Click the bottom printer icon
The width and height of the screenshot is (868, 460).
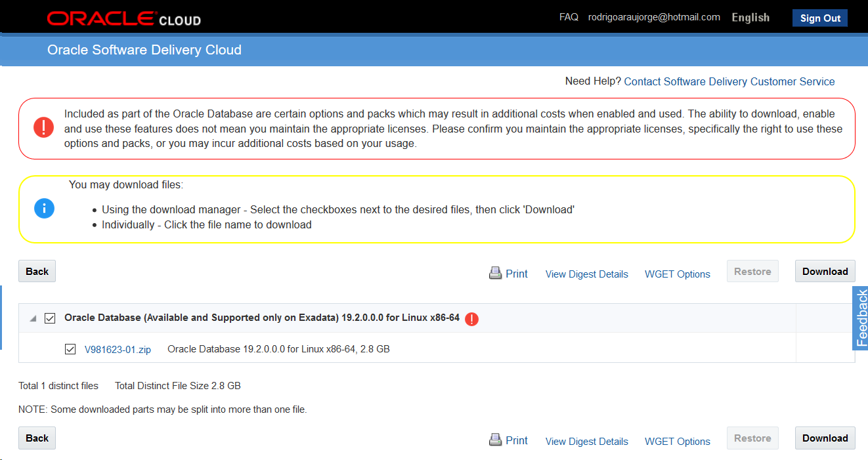[496, 440]
